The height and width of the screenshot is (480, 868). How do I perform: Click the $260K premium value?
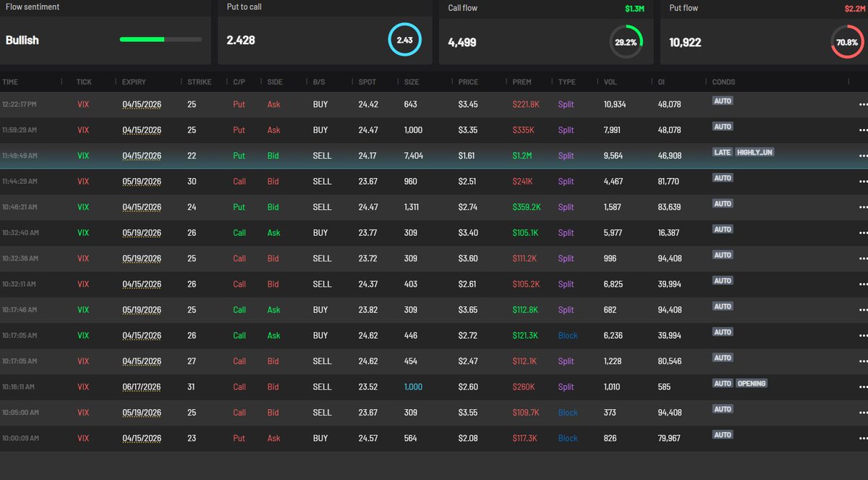click(523, 387)
